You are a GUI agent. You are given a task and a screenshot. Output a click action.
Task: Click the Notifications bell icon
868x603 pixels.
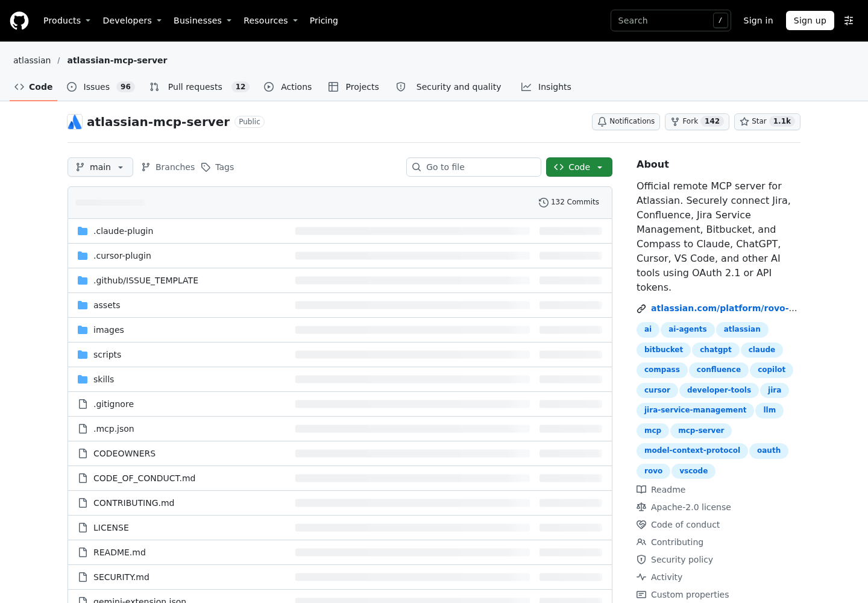[x=602, y=122]
